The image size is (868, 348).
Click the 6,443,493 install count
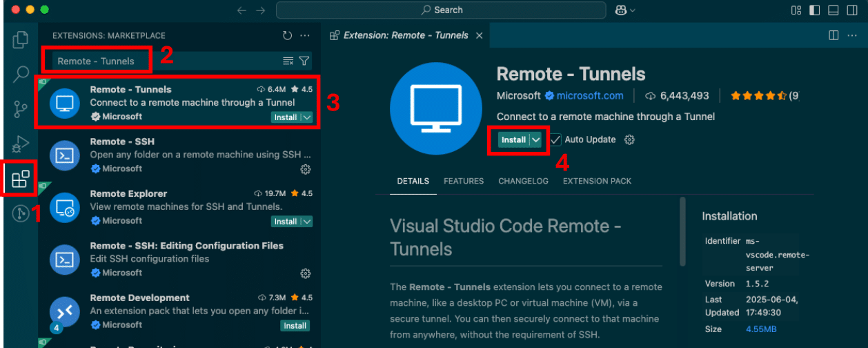click(684, 96)
